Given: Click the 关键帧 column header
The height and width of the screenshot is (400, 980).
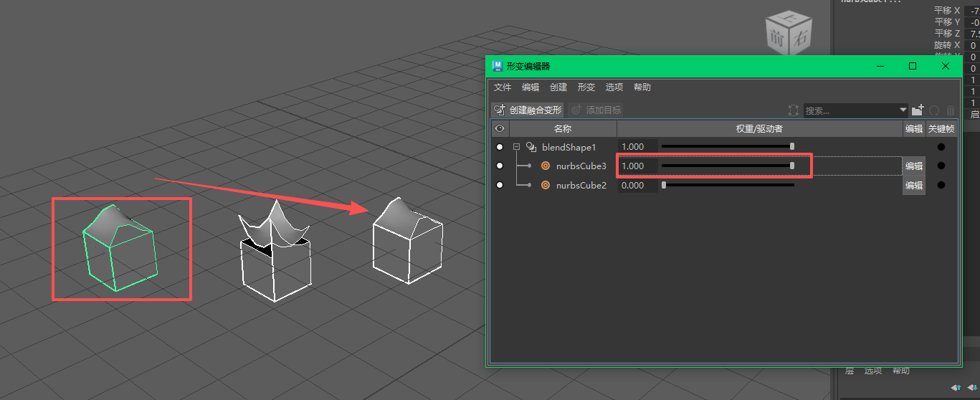Looking at the screenshot, I should 941,129.
